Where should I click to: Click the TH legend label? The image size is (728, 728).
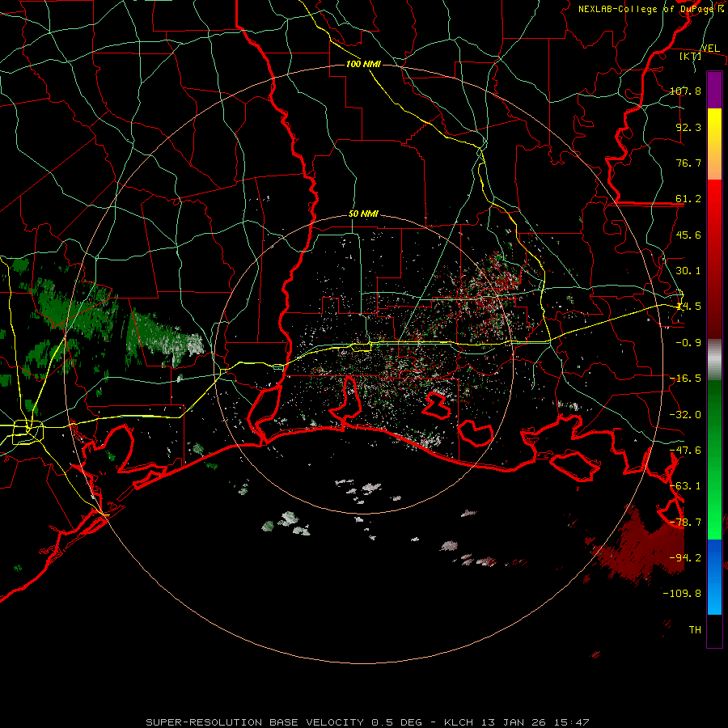[695, 630]
